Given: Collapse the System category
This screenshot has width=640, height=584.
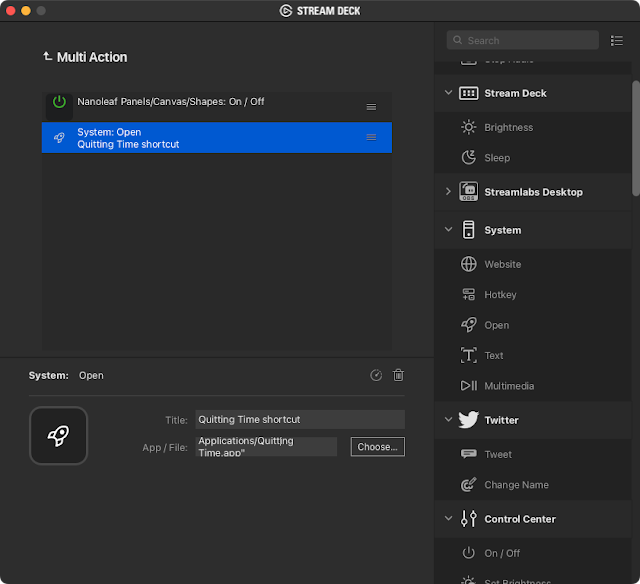Looking at the screenshot, I should pyautogui.click(x=448, y=230).
